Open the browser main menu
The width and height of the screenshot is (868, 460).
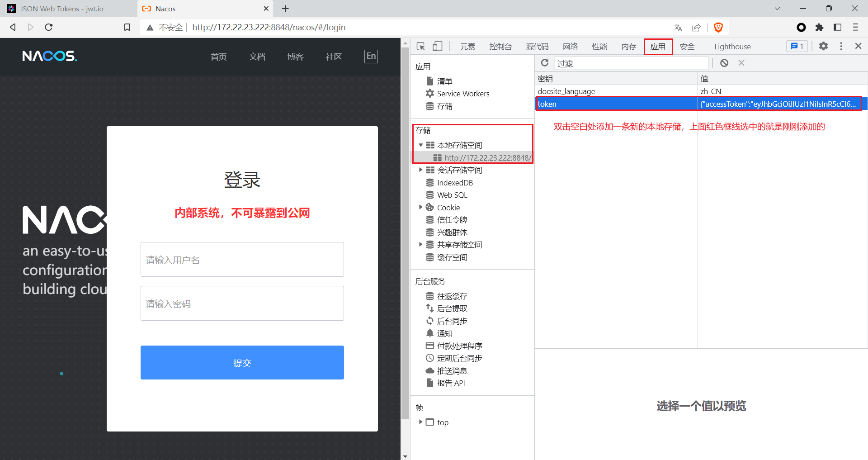click(855, 28)
